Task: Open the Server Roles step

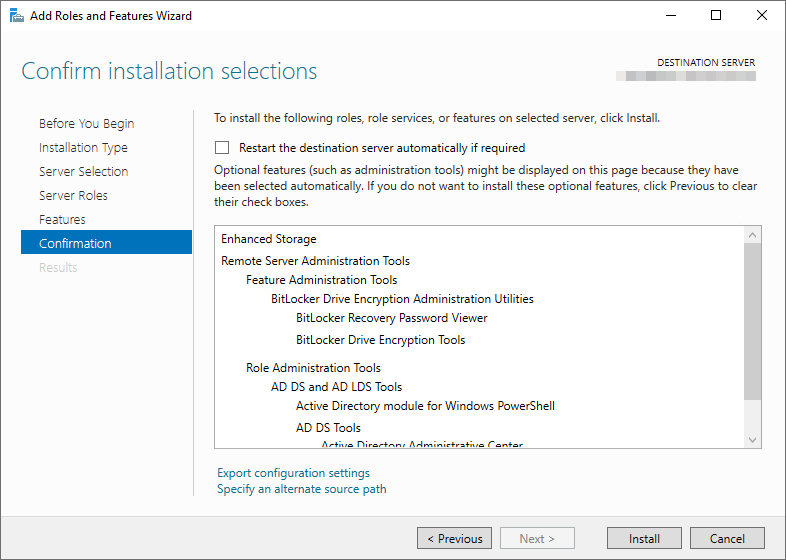Action: [x=73, y=196]
